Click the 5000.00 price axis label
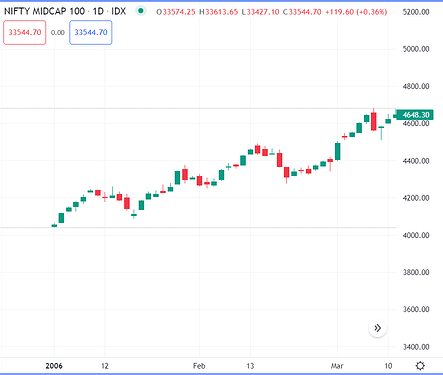443x375 pixels. [x=416, y=49]
